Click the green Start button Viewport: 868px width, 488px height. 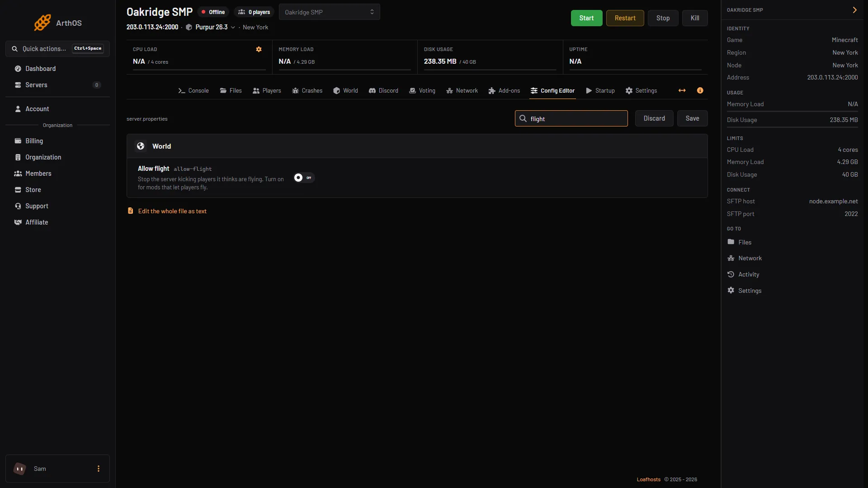pyautogui.click(x=586, y=18)
